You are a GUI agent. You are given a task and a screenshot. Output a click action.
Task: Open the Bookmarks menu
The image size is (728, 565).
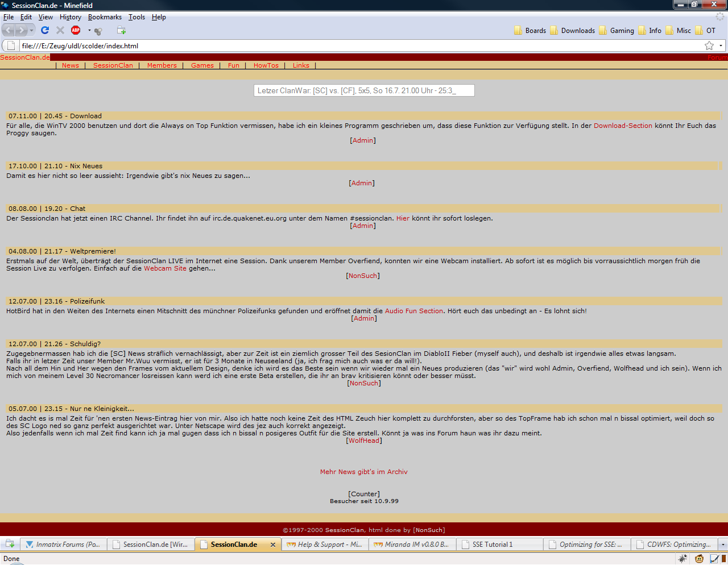click(x=105, y=17)
